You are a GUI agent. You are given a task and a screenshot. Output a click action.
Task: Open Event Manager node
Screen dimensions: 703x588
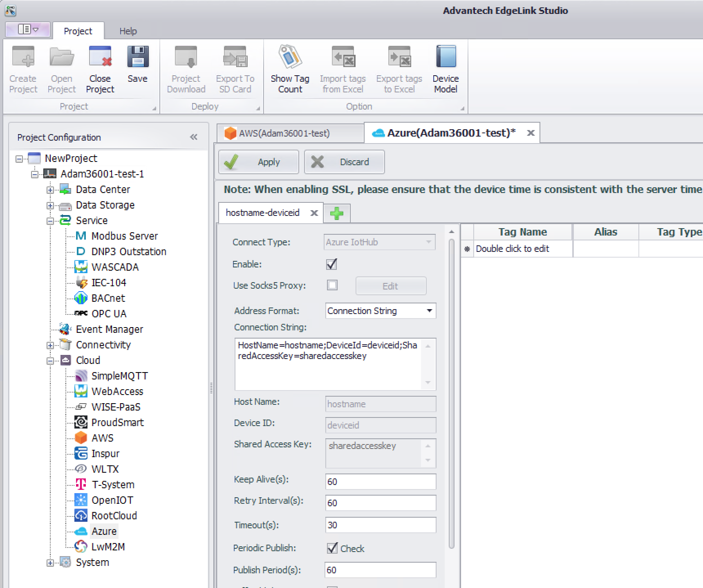pyautogui.click(x=109, y=329)
